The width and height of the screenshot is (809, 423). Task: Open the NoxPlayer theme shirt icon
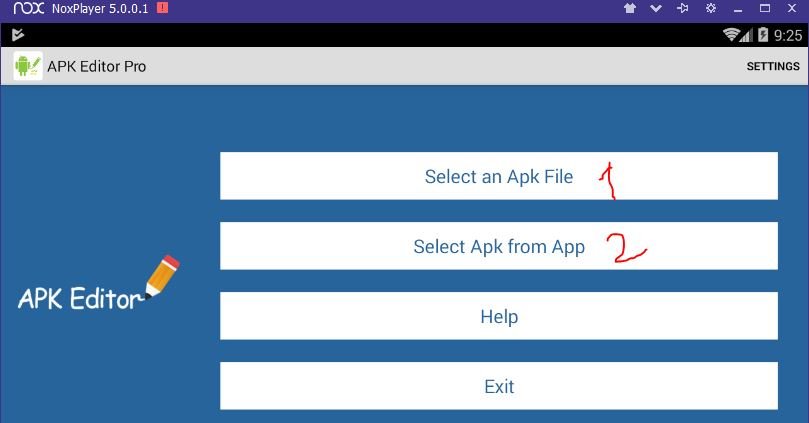(x=629, y=8)
